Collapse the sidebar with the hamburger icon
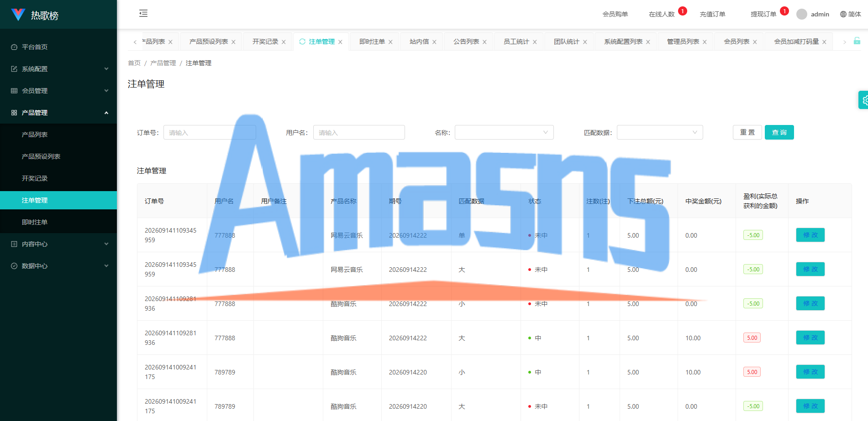The image size is (868, 421). click(x=143, y=13)
